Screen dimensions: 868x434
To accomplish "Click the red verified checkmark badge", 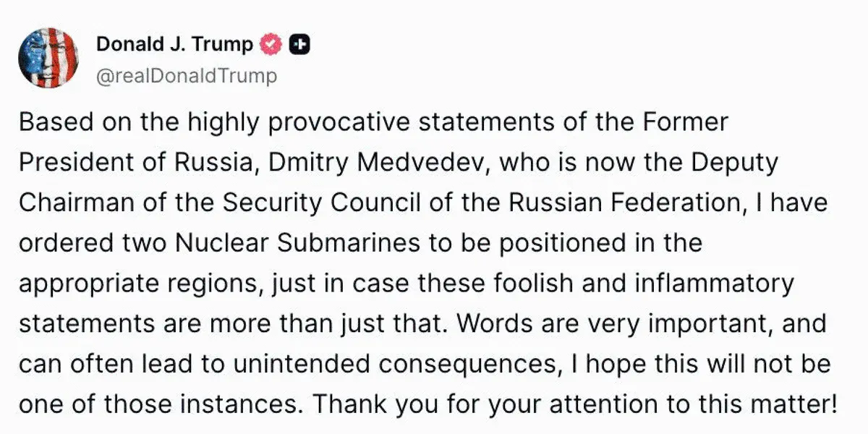I will (271, 45).
